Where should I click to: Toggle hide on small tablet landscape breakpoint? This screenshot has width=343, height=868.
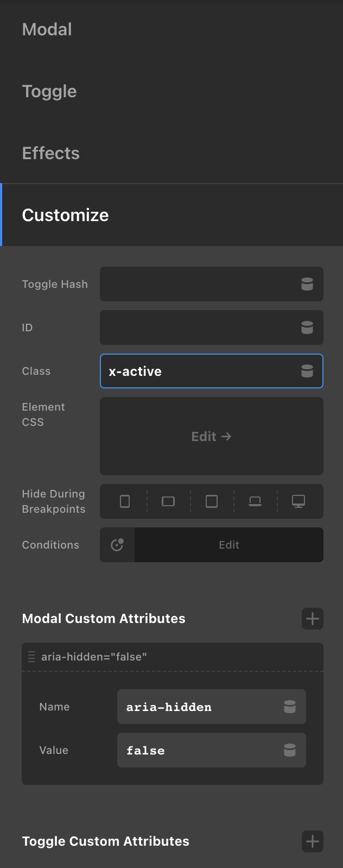tap(168, 501)
